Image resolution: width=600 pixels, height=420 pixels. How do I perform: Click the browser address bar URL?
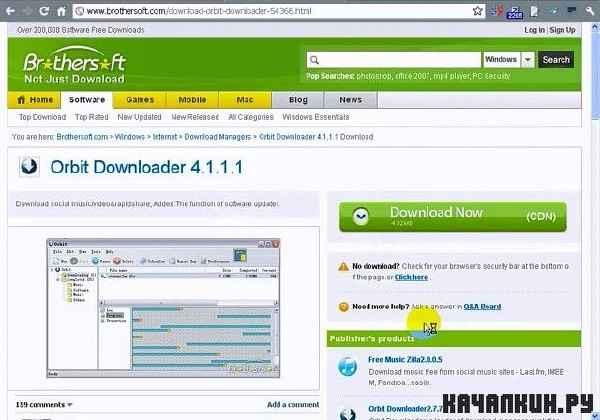click(x=199, y=11)
